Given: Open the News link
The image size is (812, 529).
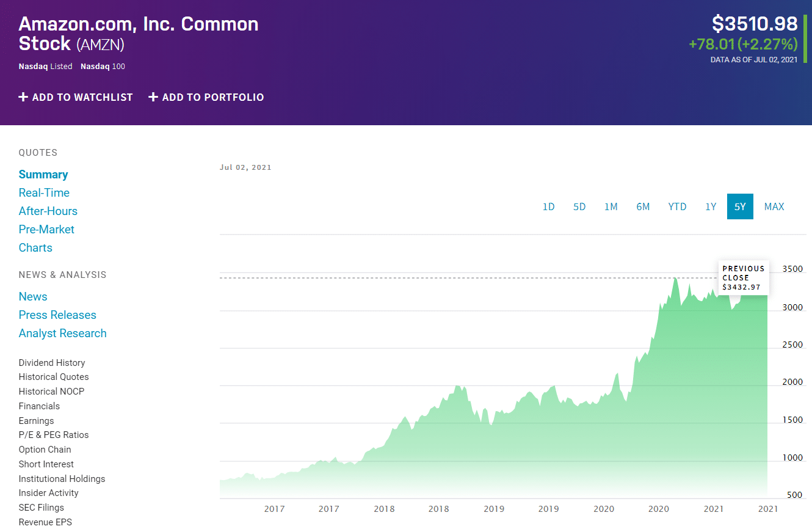Looking at the screenshot, I should pos(33,297).
